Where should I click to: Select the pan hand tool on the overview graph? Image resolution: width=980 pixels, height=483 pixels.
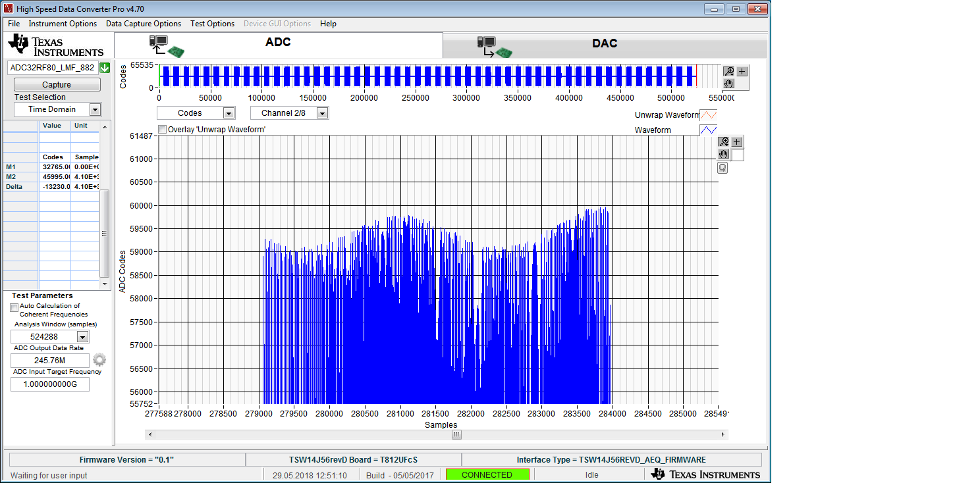[729, 84]
